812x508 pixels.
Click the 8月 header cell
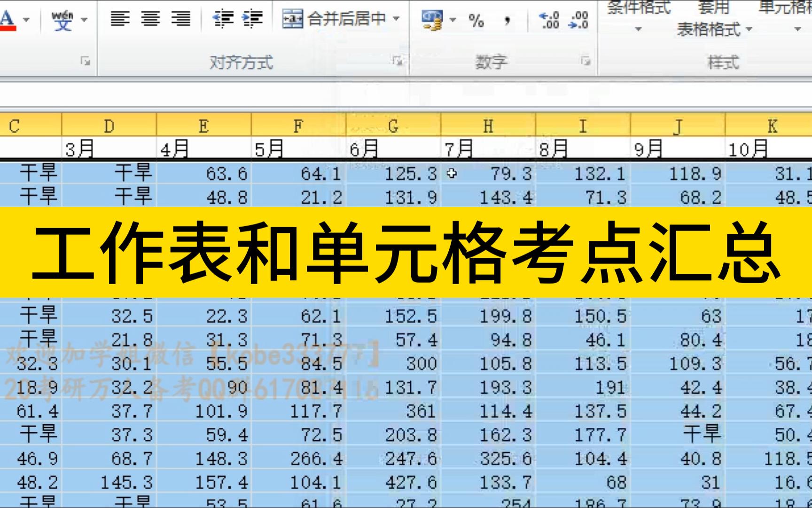pyautogui.click(x=583, y=149)
